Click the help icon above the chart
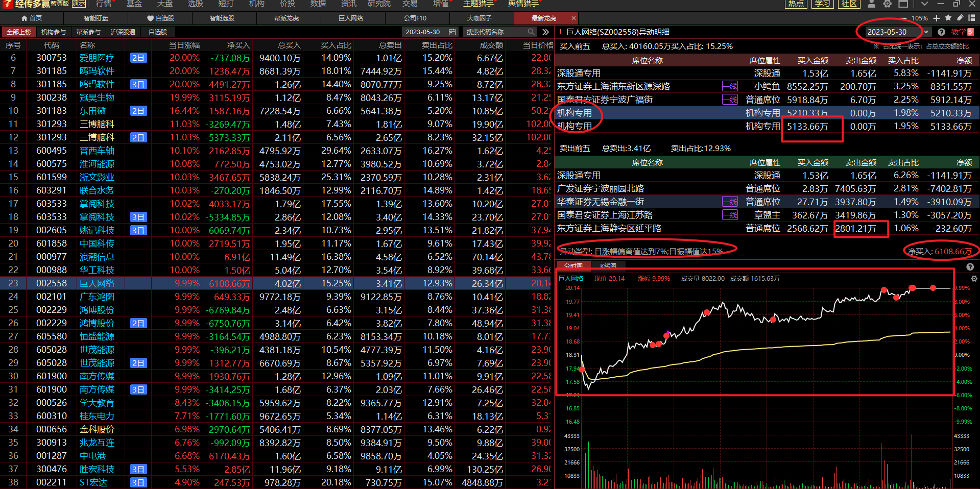The height and width of the screenshot is (489, 980). [970, 267]
